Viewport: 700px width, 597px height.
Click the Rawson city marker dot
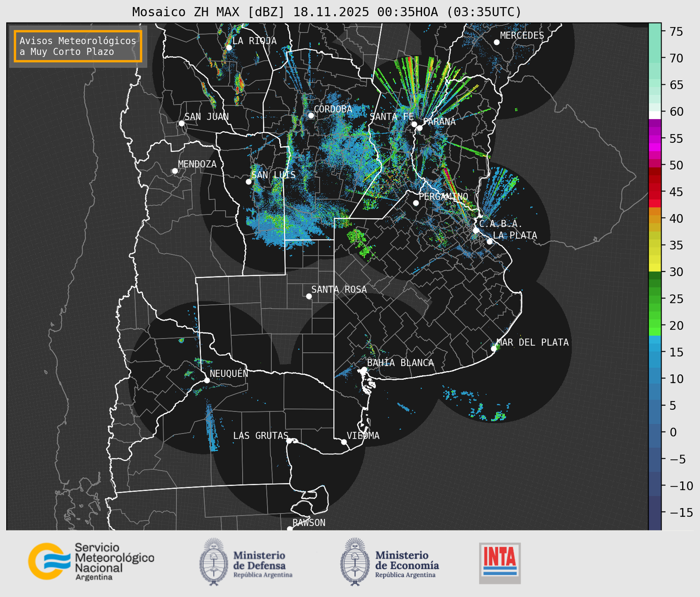pyautogui.click(x=290, y=529)
